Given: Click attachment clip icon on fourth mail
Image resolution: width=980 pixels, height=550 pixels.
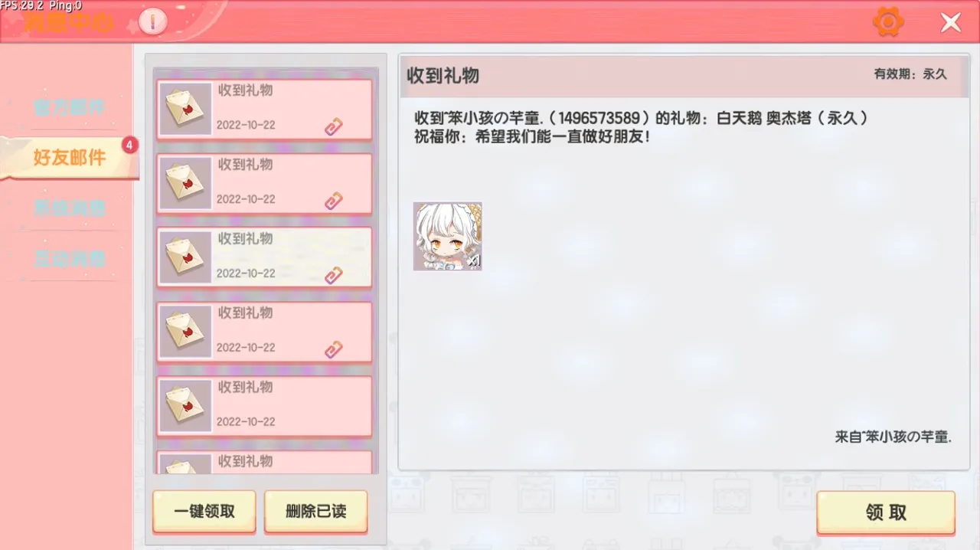Looking at the screenshot, I should click(x=333, y=350).
